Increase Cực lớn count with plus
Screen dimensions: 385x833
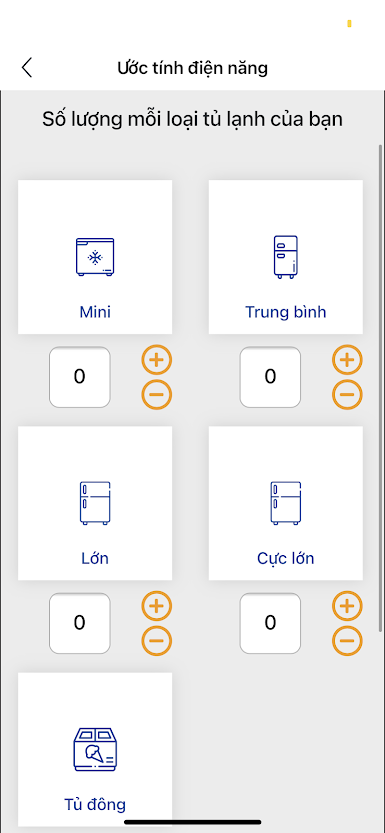point(347,606)
